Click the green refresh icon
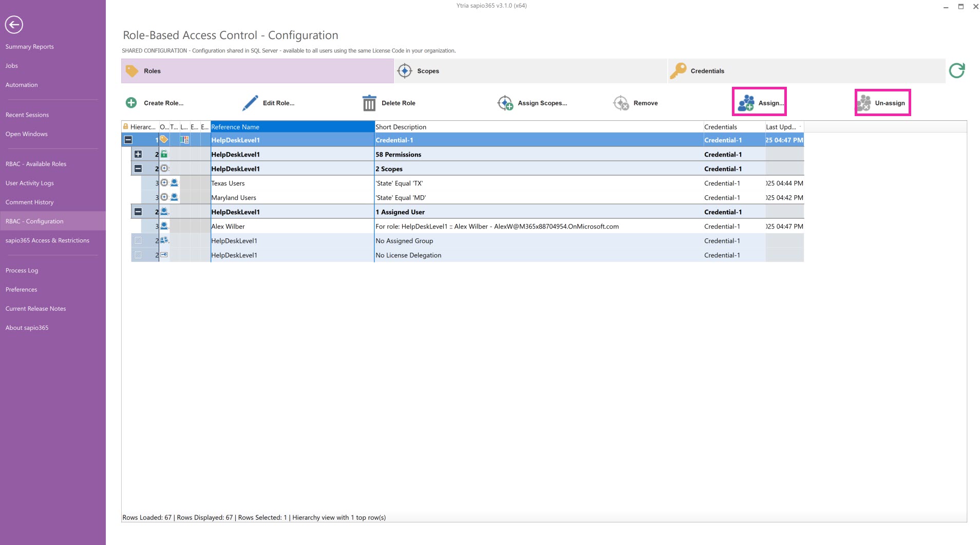 pyautogui.click(x=956, y=71)
